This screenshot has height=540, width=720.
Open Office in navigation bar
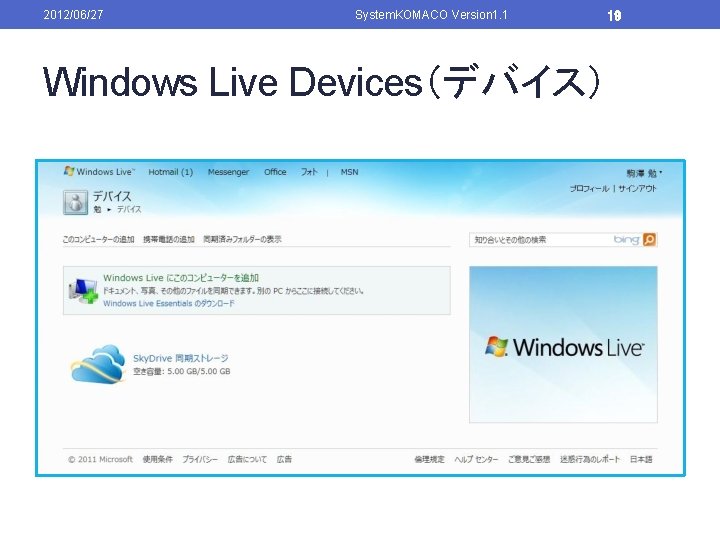275,172
